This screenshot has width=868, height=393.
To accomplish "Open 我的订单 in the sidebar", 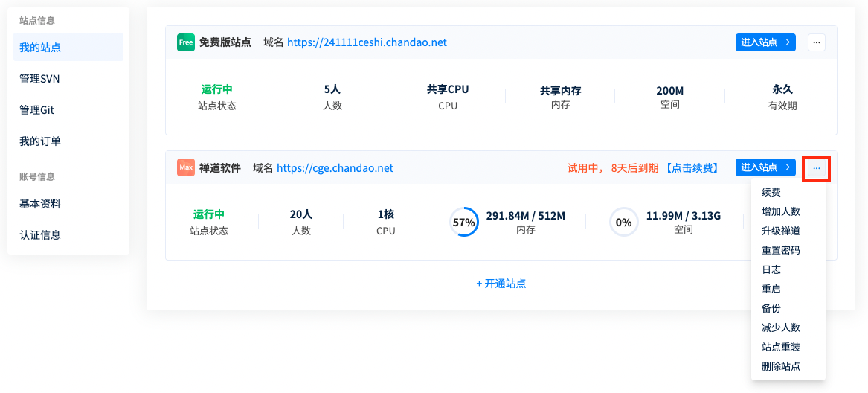I will (x=40, y=141).
